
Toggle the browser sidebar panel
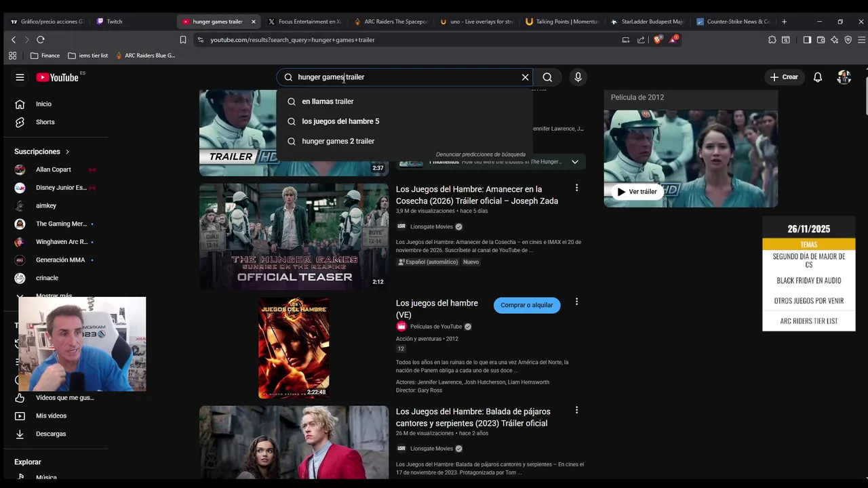(807, 40)
